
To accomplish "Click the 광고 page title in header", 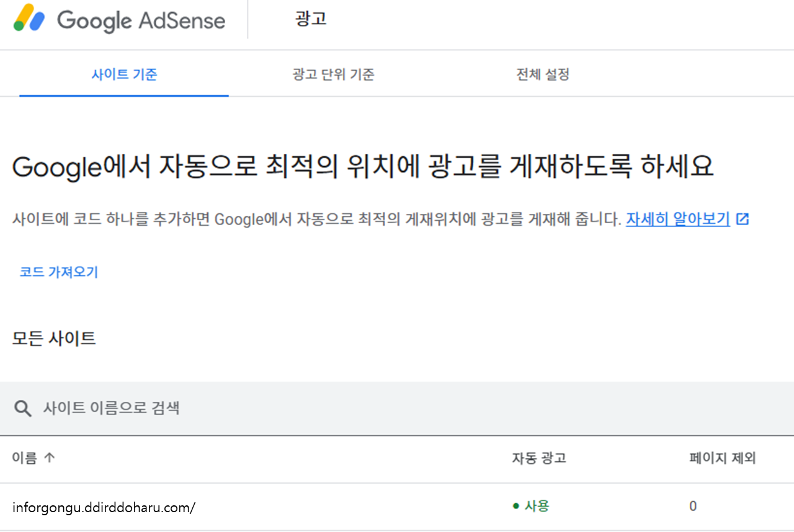I will tap(311, 19).
